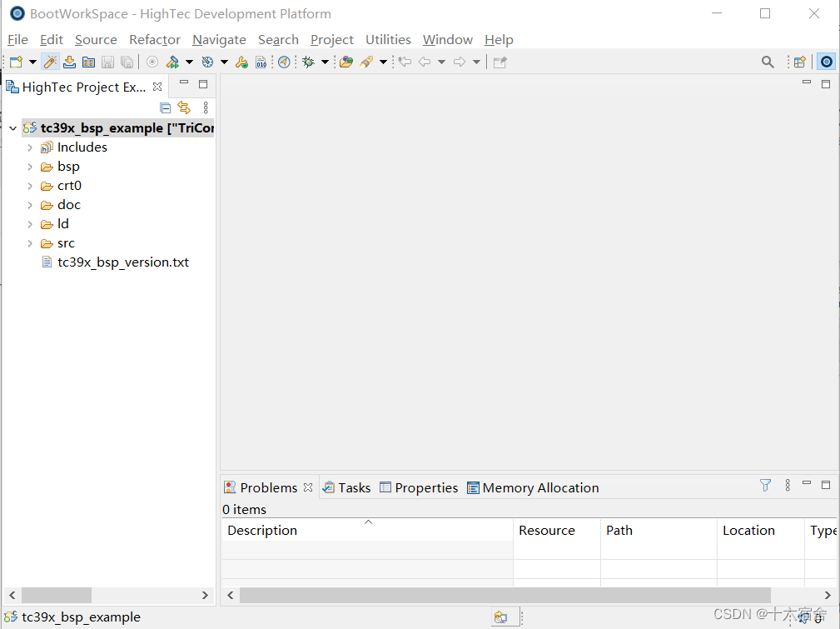
Task: Click Collapse All icon in Project Explorer
Action: [166, 107]
